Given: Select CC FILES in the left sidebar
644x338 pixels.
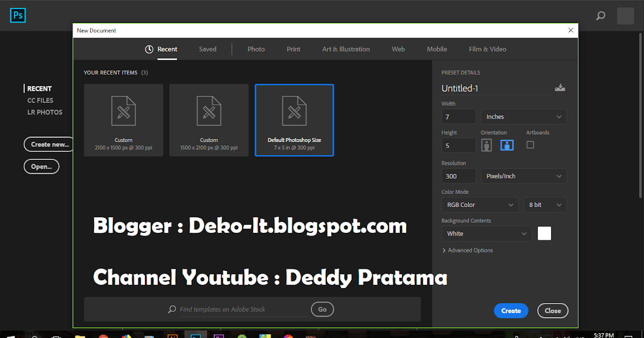Looking at the screenshot, I should pos(40,100).
